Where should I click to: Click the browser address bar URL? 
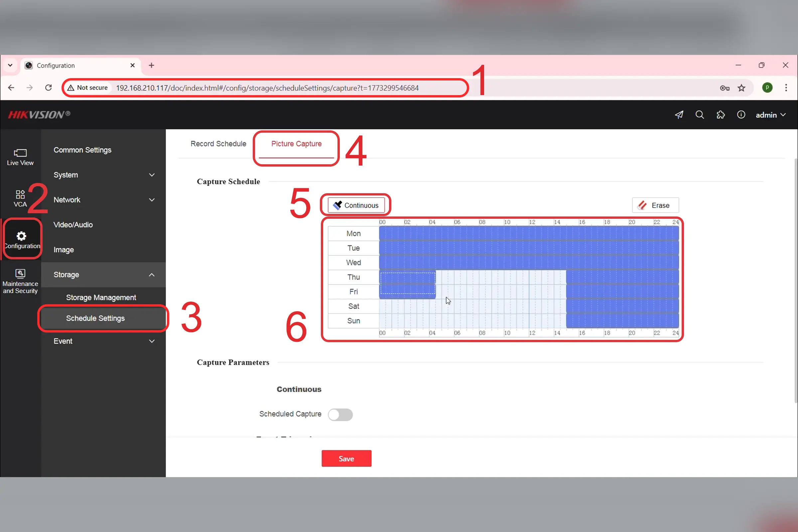pyautogui.click(x=267, y=88)
